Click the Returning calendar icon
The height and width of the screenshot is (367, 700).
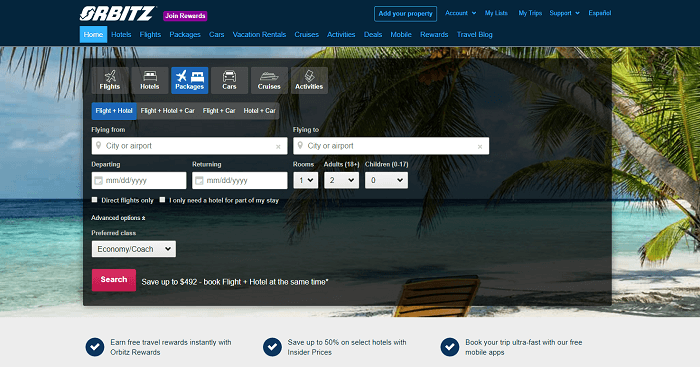(x=199, y=180)
